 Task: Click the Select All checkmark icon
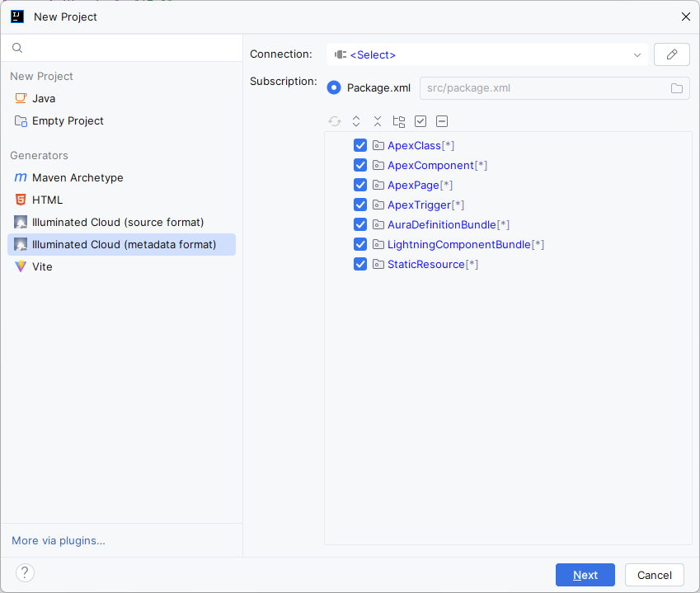420,121
